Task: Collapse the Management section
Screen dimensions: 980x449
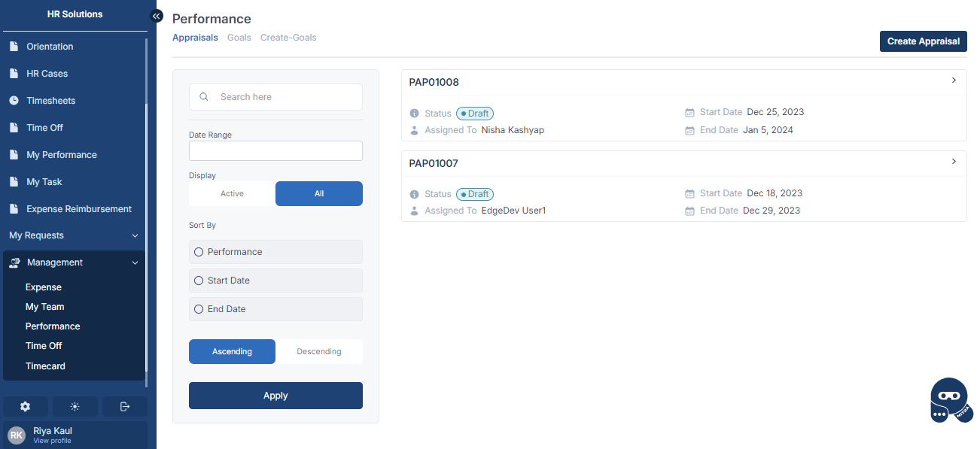Action: click(x=135, y=262)
